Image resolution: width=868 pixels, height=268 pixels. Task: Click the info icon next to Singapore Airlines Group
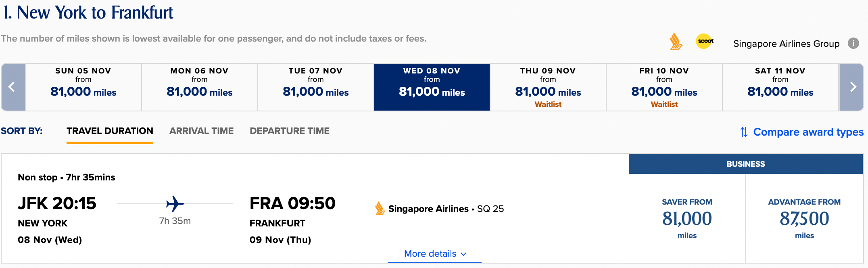click(853, 44)
